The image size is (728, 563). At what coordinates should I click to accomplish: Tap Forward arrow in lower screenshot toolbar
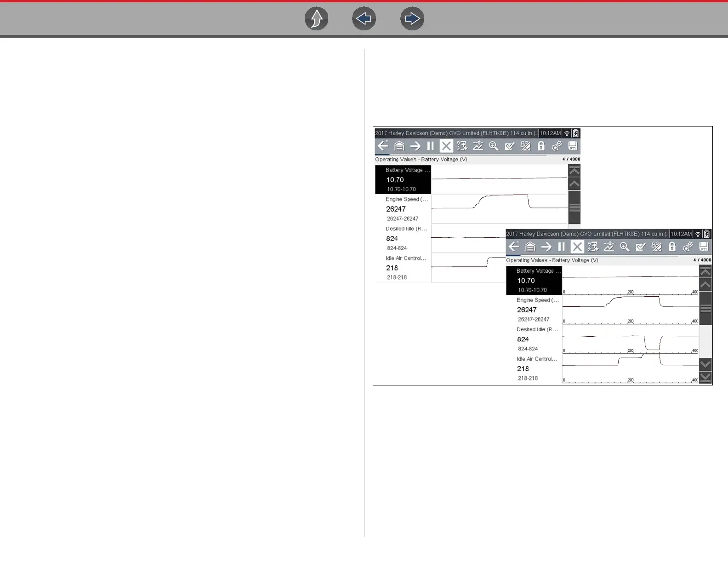(x=546, y=247)
